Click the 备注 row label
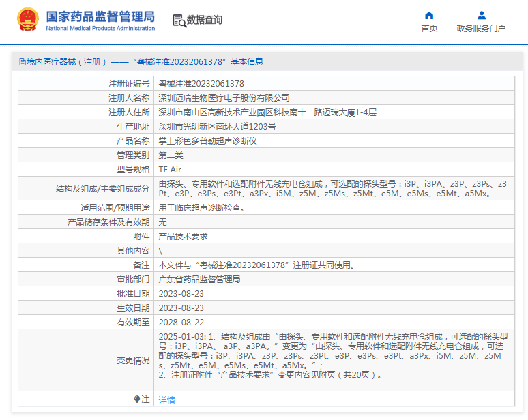Viewport: 528px width, 420px height. [141, 265]
